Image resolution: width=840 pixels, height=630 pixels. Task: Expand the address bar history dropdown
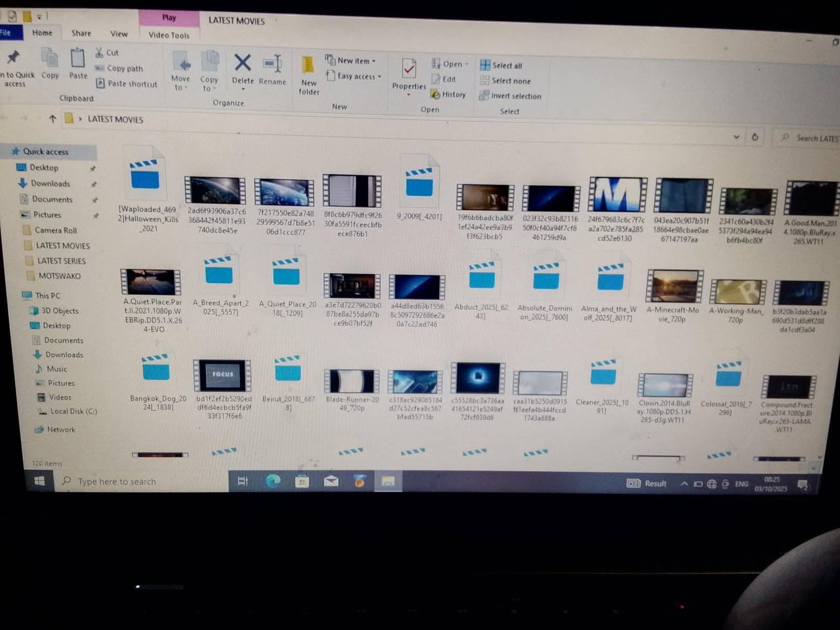pyautogui.click(x=736, y=137)
